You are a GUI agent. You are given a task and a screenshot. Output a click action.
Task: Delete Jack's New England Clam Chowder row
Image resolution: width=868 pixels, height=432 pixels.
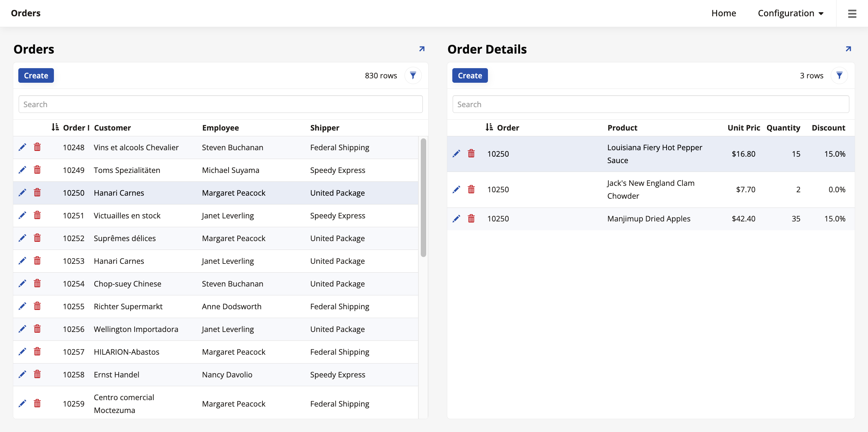pyautogui.click(x=471, y=189)
